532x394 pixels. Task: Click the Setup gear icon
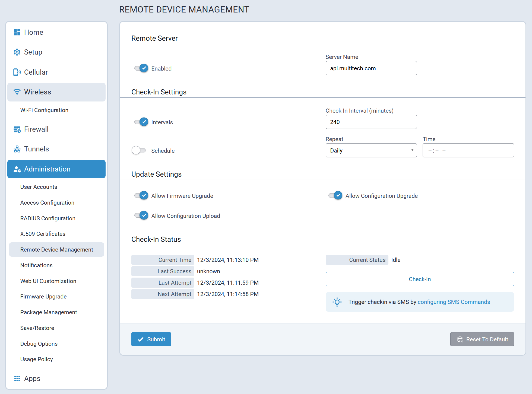point(17,52)
